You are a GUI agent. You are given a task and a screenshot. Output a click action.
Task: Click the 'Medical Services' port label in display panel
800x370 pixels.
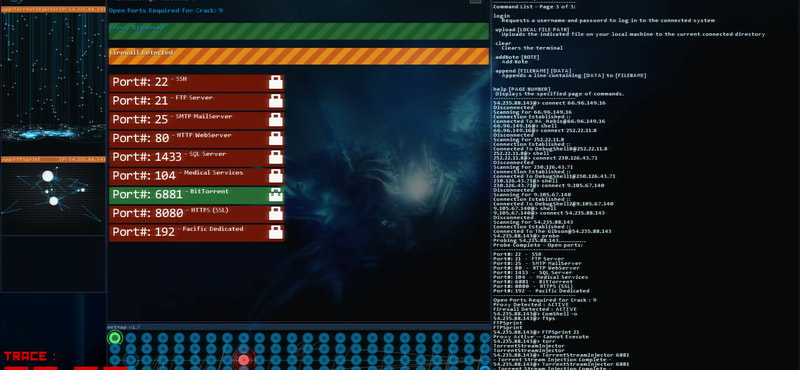[213, 172]
